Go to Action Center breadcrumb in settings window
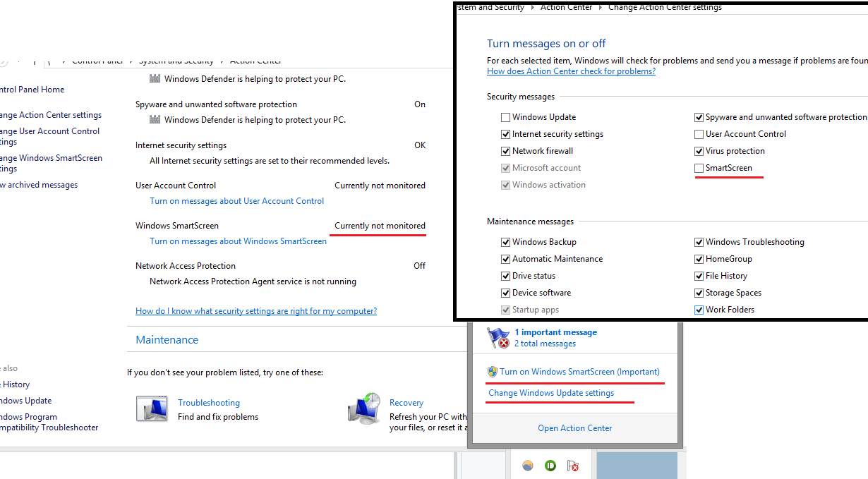Screen dimensions: 868x479 coord(567,8)
